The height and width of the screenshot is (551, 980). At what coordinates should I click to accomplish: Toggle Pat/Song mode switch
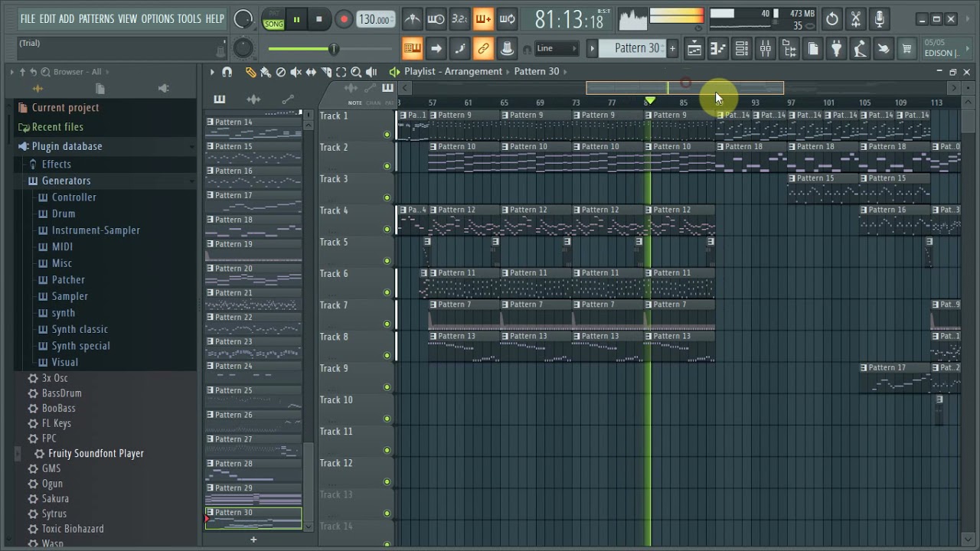(273, 19)
